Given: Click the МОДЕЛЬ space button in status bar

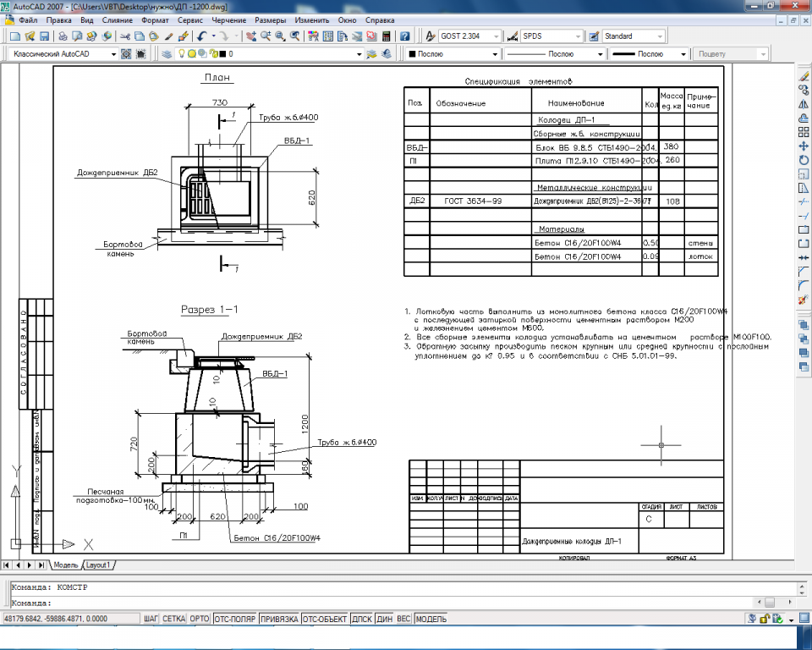Looking at the screenshot, I should pos(431,619).
